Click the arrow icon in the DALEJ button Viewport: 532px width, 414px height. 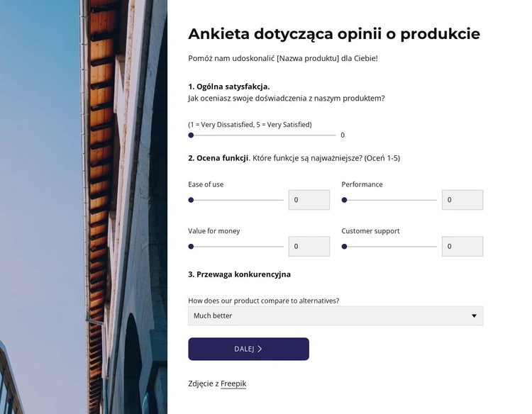point(260,349)
